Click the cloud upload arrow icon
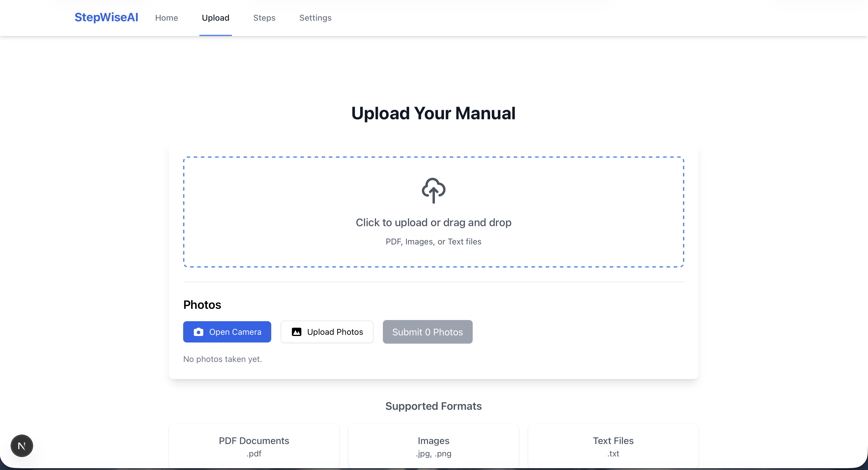Screen dimensions: 868x470 [x=433, y=190]
